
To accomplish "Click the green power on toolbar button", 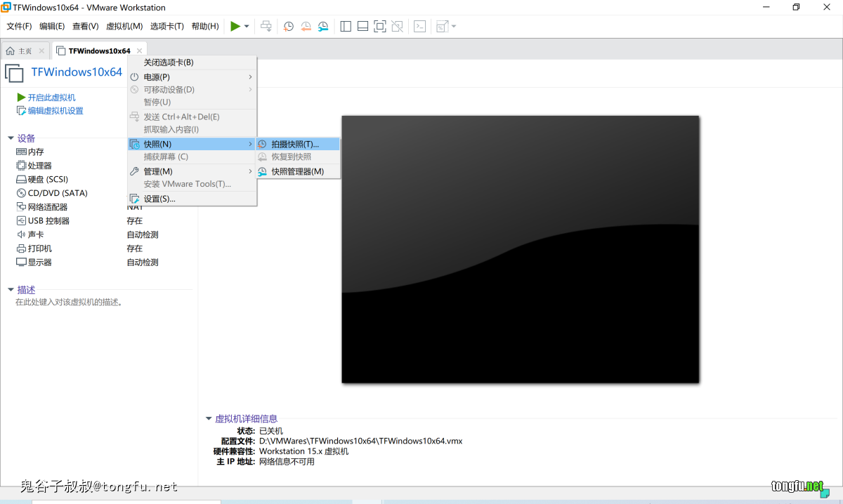I will tap(235, 27).
